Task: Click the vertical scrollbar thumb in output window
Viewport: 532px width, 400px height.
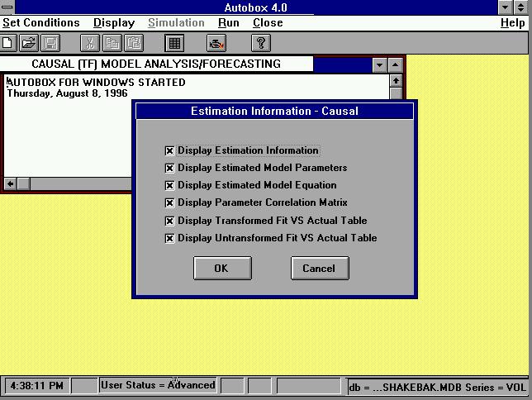Action: pyautogui.click(x=396, y=93)
